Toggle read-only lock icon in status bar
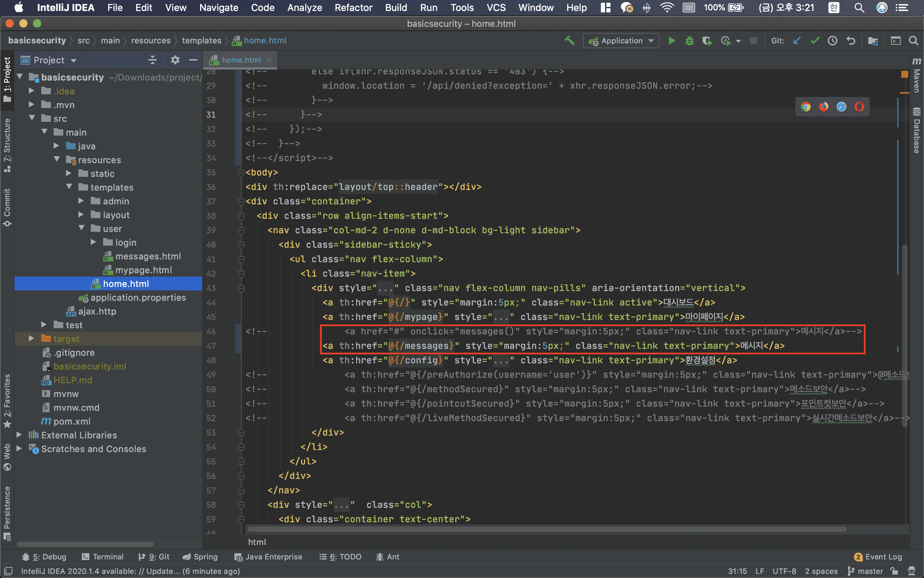924x578 pixels. pyautogui.click(x=894, y=571)
